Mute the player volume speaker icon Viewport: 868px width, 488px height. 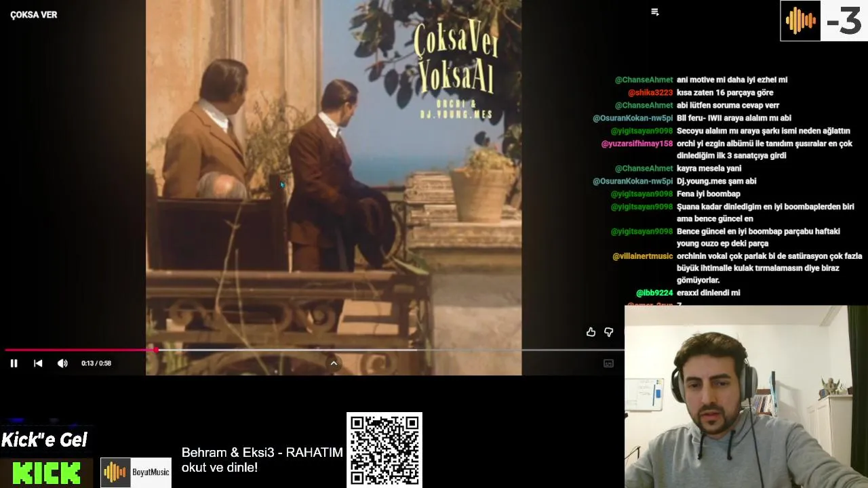(x=62, y=363)
